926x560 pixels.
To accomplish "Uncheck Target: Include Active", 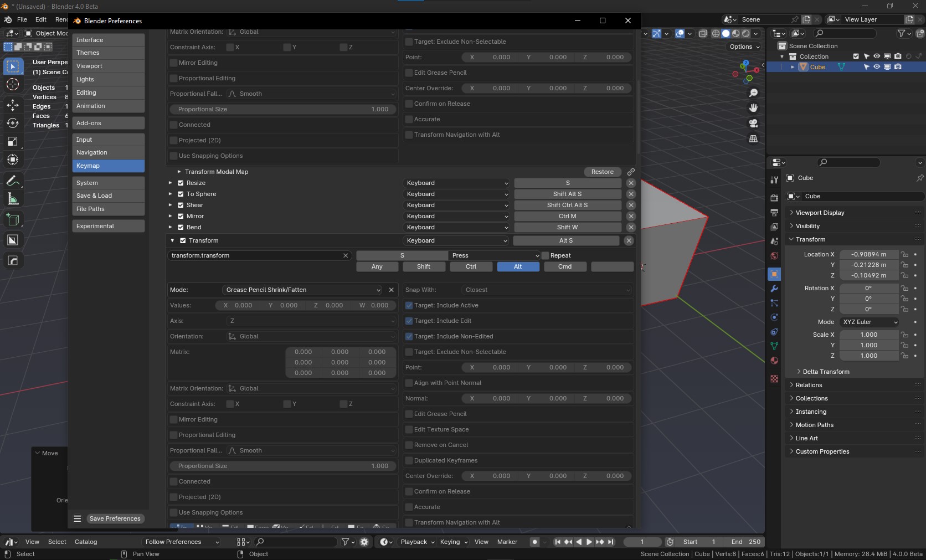I will (x=409, y=305).
